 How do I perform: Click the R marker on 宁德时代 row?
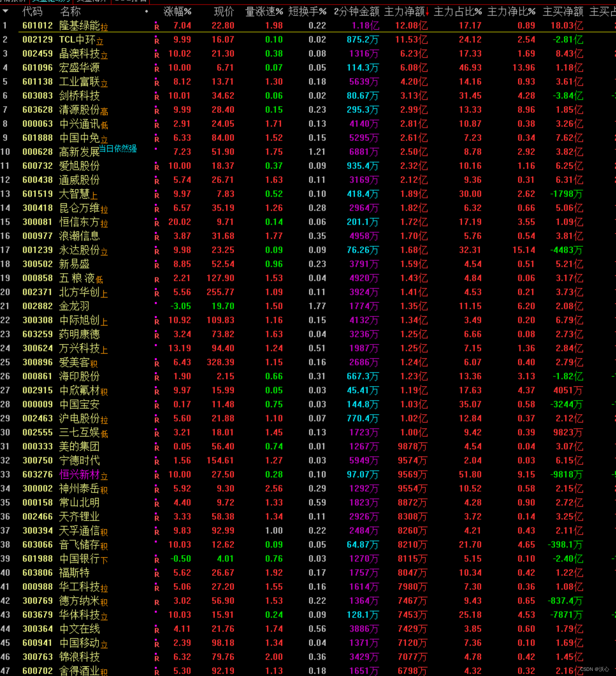pyautogui.click(x=157, y=461)
